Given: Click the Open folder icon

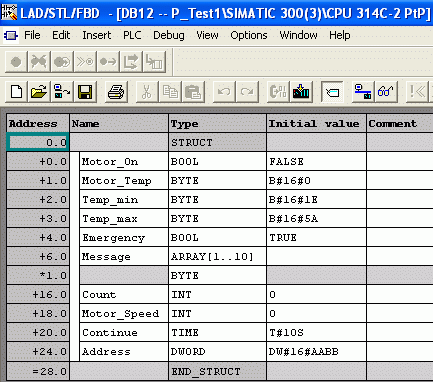Looking at the screenshot, I should click(x=39, y=91).
